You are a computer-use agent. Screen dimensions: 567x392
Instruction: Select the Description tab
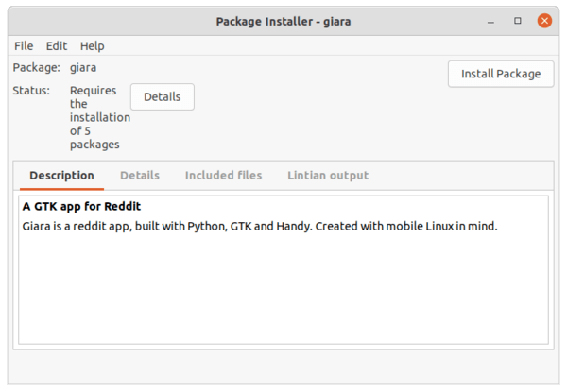pyautogui.click(x=61, y=176)
